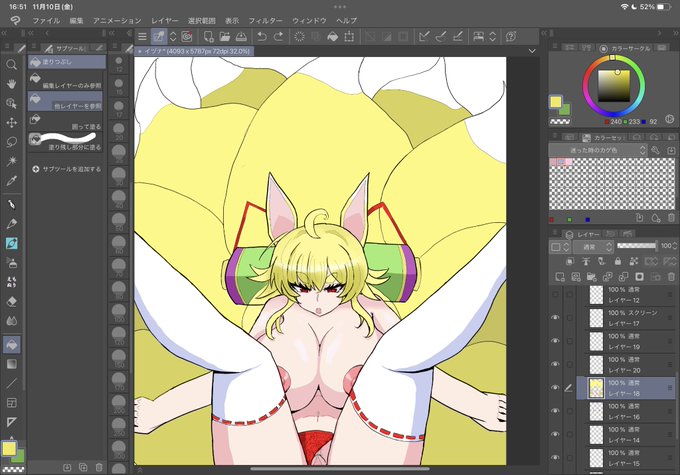Hide レイヤー 19 with its eye icon
Image resolution: width=680 pixels, height=475 pixels.
click(x=555, y=341)
